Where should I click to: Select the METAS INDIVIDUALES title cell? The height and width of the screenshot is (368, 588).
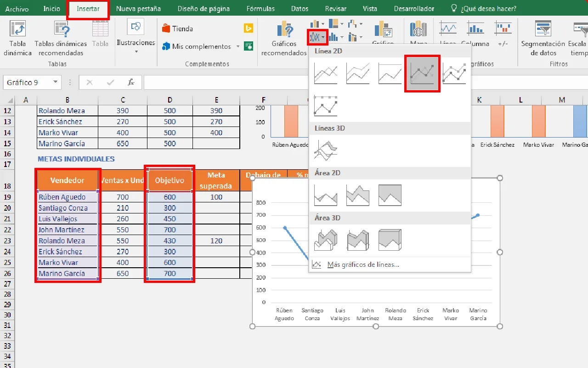(x=76, y=159)
